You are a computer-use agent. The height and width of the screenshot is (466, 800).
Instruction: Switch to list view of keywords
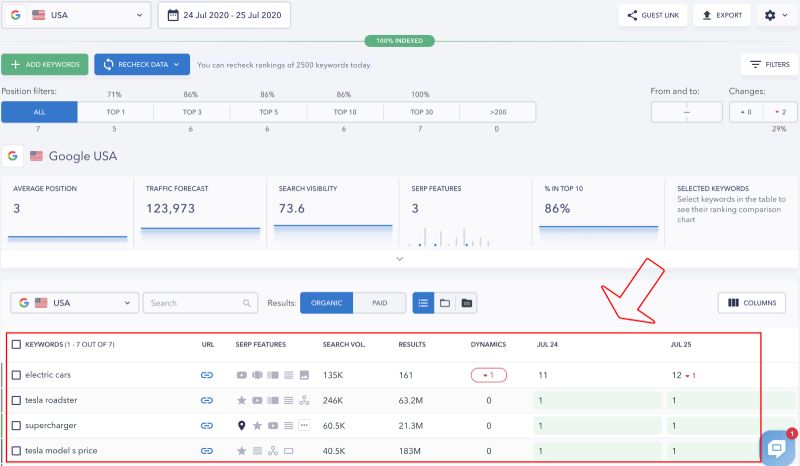423,303
